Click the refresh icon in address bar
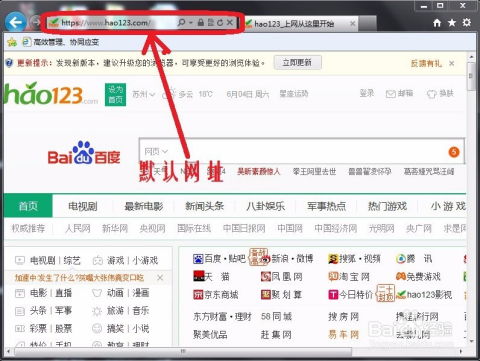 coord(220,23)
